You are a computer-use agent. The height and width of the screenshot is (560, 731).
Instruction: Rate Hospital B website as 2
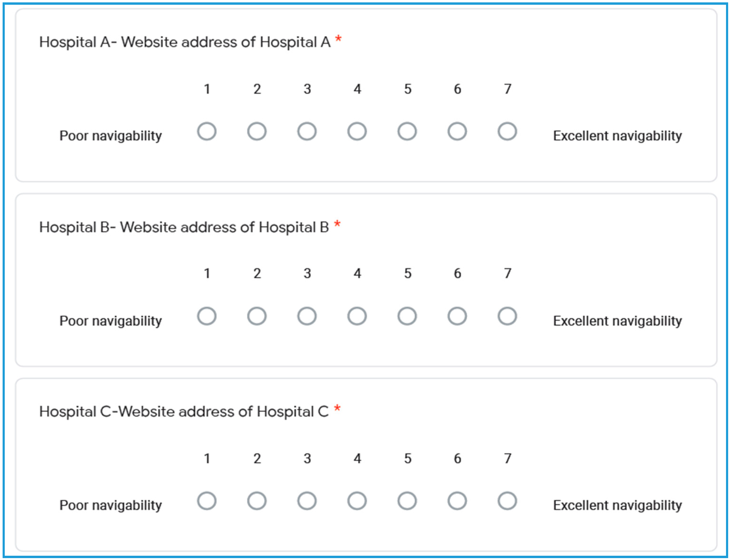point(257,316)
